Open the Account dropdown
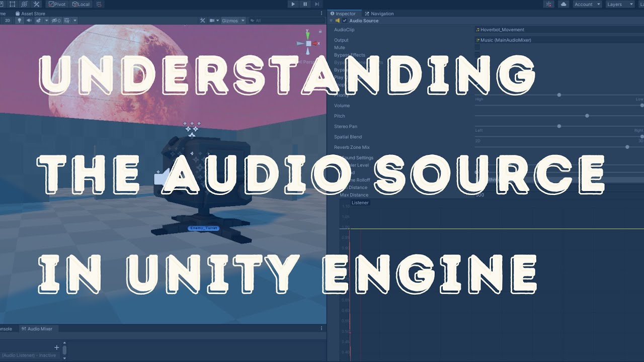This screenshot has width=644, height=362. click(587, 4)
